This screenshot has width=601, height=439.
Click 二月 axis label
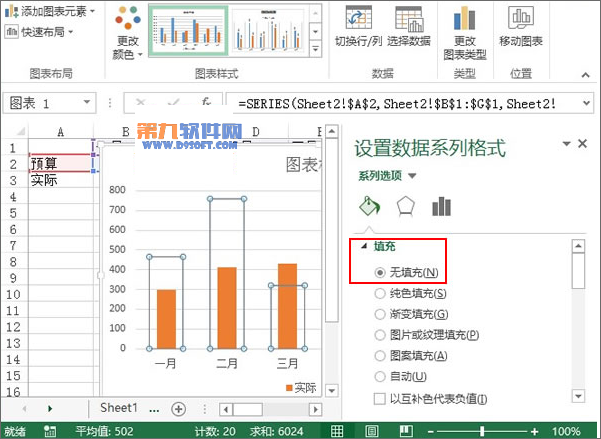[227, 363]
